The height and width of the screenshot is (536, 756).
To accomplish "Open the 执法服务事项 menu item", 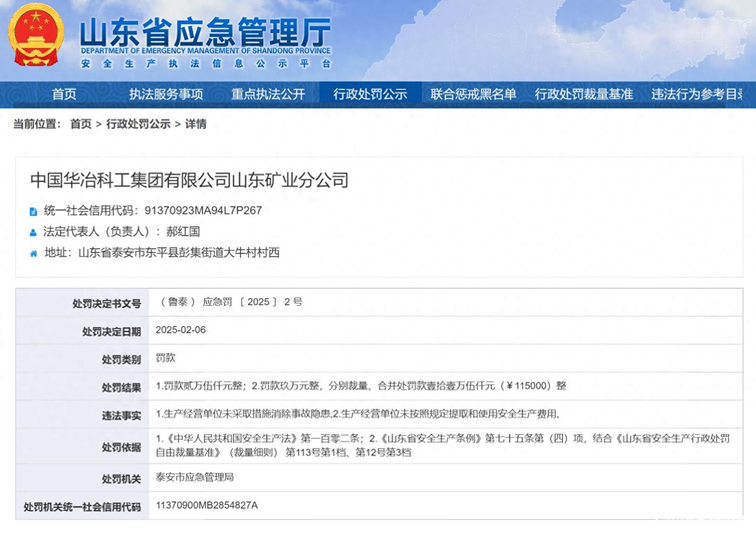I will click(166, 94).
